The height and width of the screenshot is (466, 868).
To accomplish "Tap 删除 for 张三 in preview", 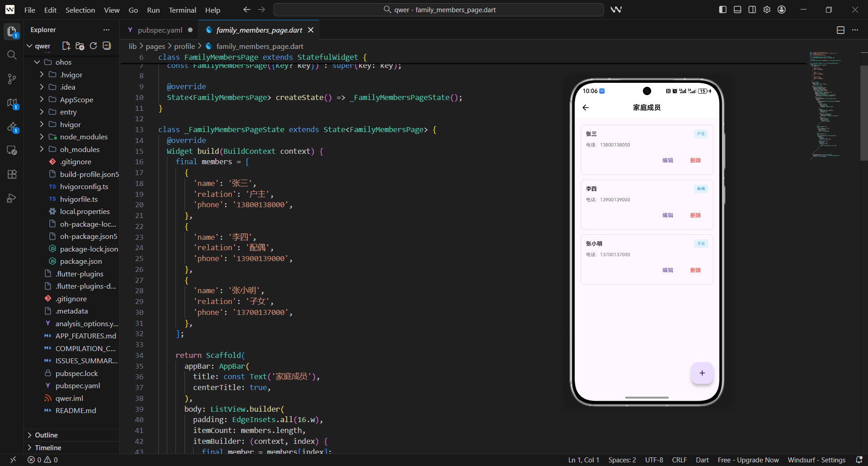I will tap(695, 161).
